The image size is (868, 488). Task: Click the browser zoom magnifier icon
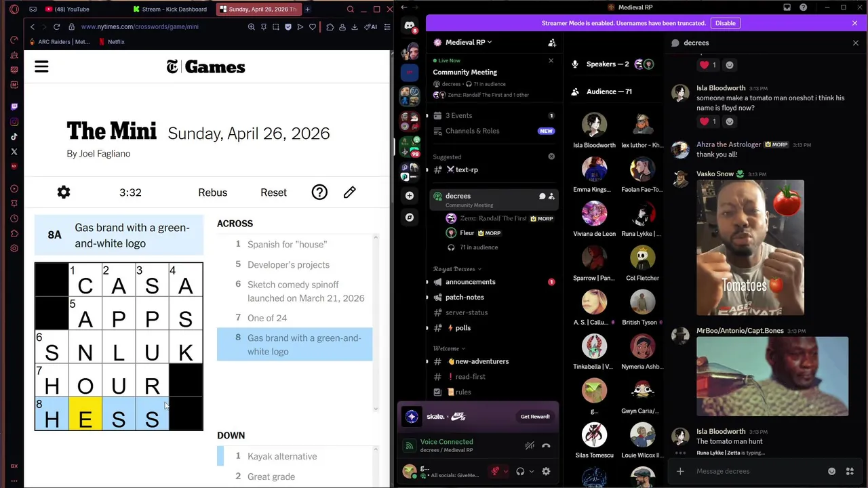(252, 26)
